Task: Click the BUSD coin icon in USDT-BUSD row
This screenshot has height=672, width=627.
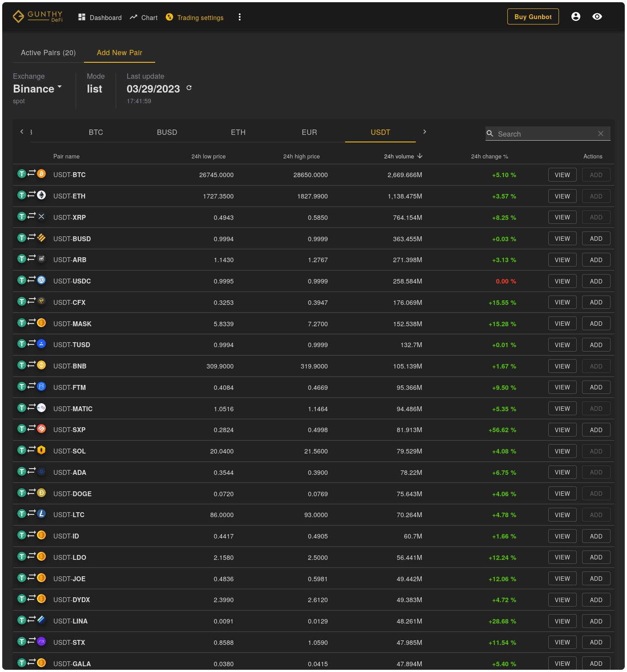Action: tap(41, 238)
